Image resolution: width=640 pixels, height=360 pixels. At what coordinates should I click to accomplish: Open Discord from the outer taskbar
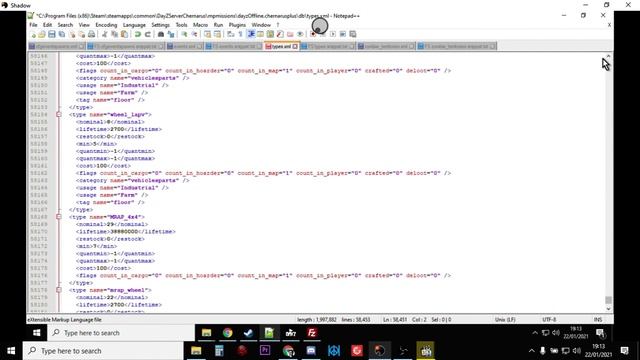311,351
